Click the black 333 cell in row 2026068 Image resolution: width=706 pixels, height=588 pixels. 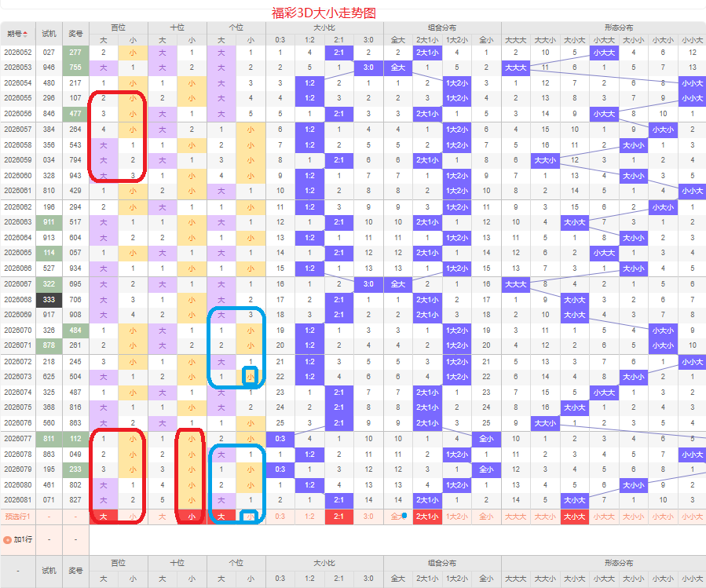[49, 299]
